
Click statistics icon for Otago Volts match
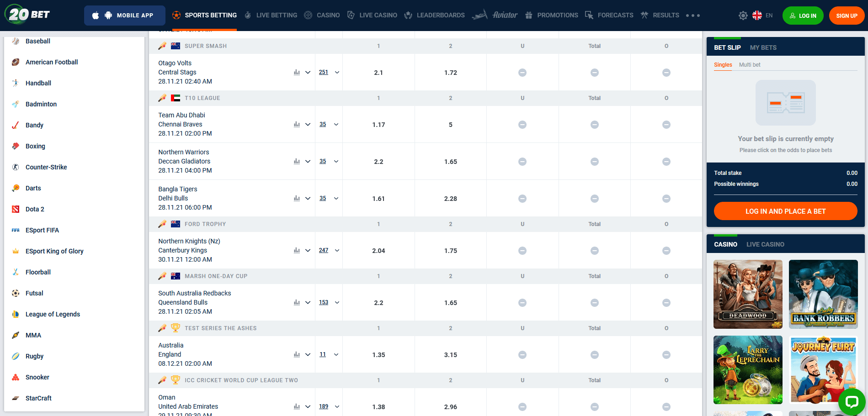click(297, 72)
